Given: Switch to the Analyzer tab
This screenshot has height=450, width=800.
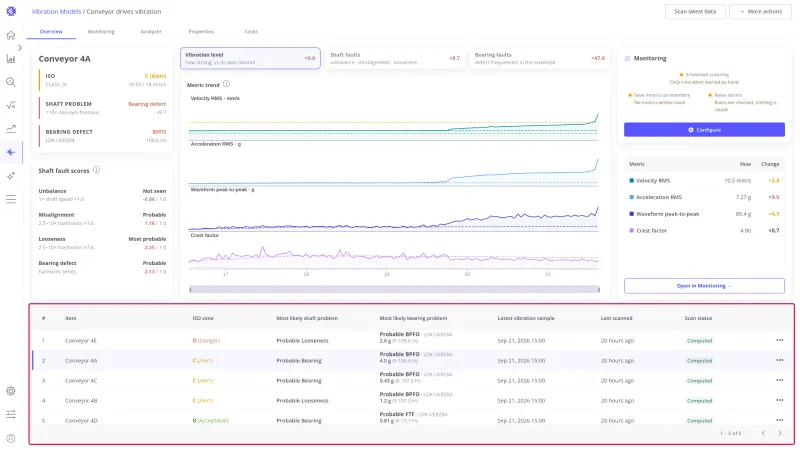Looking at the screenshot, I should click(151, 32).
